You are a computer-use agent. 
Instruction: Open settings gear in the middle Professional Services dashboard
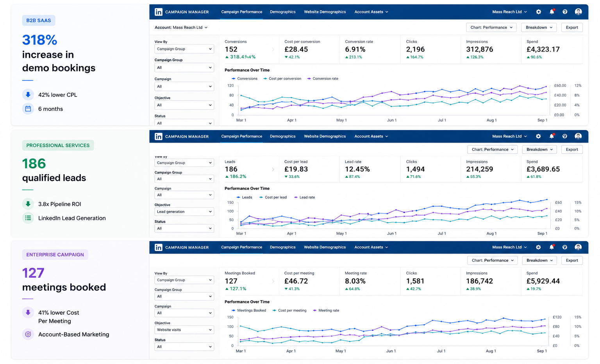click(538, 136)
